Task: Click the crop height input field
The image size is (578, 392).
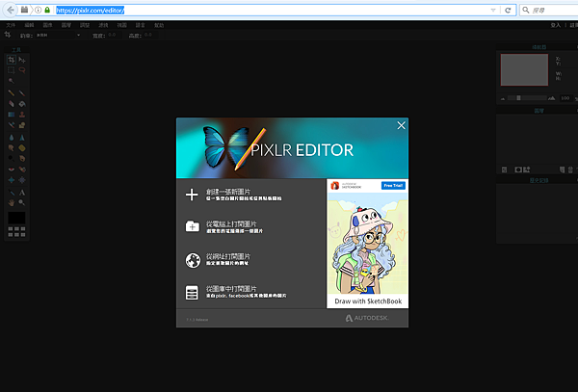Action: tap(150, 35)
